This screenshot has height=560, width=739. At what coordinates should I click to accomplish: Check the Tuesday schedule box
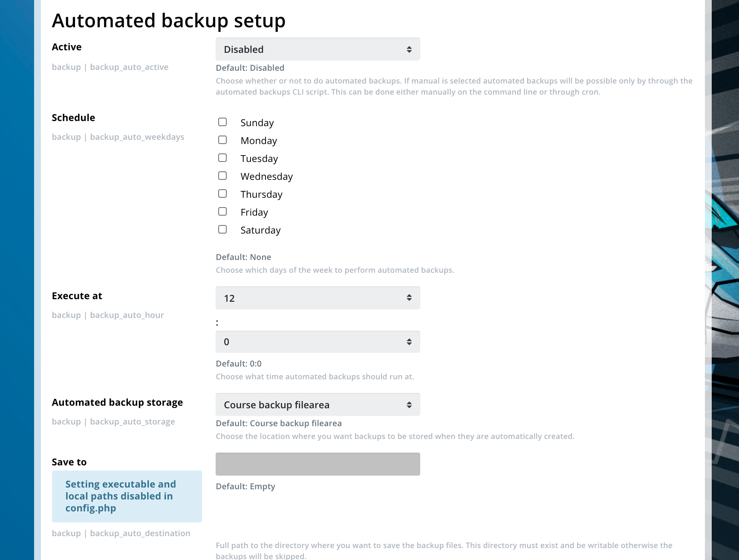coord(222,158)
